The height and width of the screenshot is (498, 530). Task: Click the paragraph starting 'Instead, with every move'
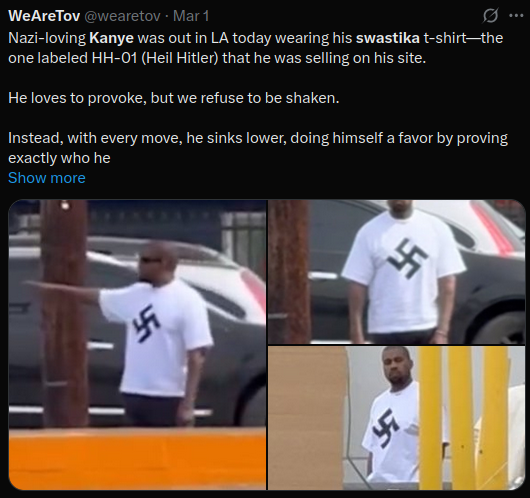pos(258,148)
